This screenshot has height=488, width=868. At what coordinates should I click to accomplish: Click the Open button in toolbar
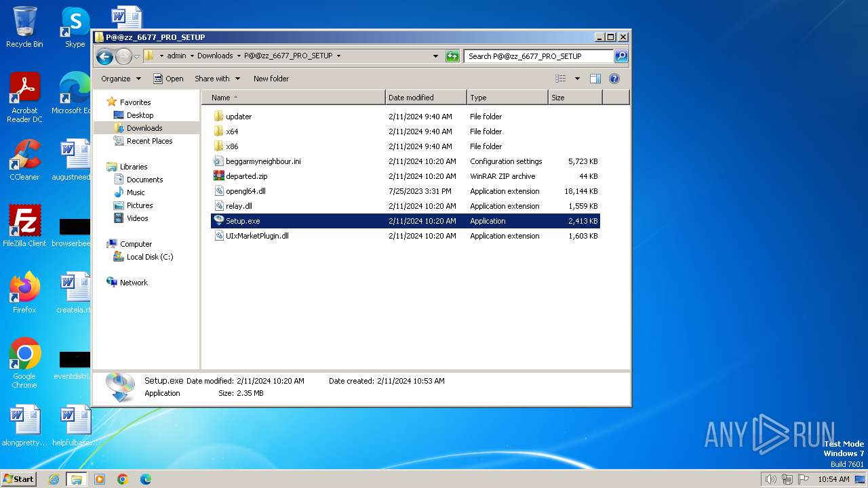click(168, 79)
